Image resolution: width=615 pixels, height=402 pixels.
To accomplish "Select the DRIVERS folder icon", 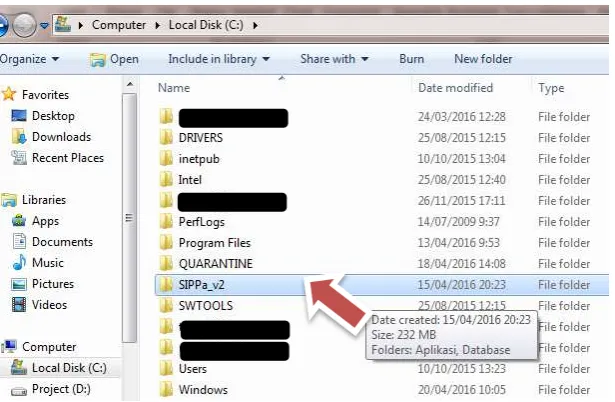I will point(166,138).
